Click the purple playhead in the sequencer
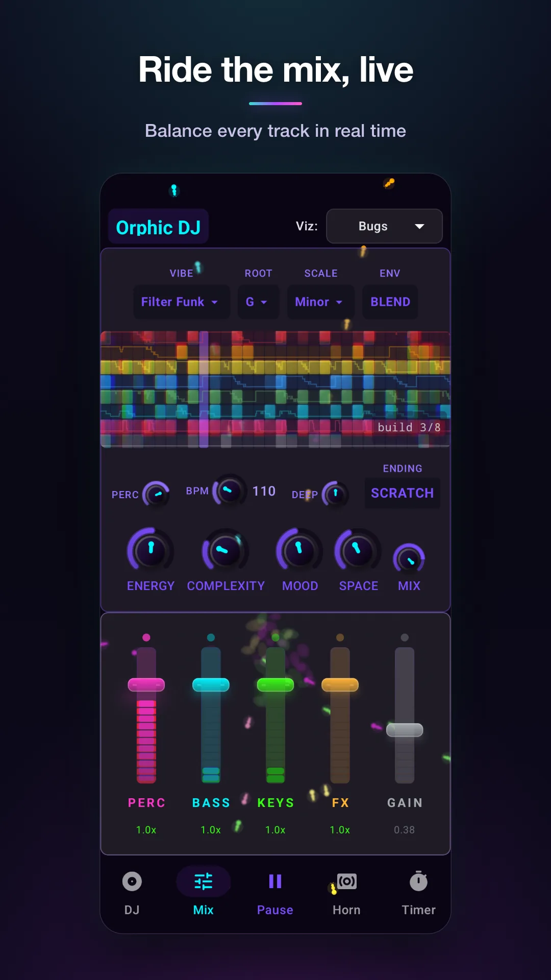 point(204,389)
